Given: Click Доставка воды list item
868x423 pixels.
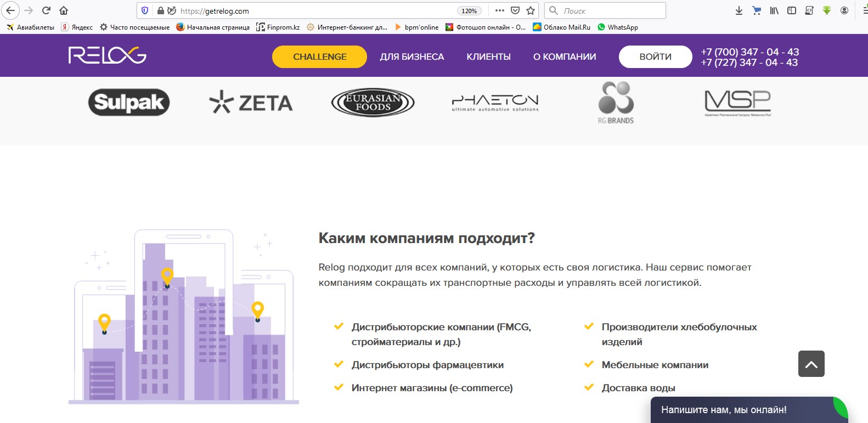Looking at the screenshot, I should pos(638,388).
